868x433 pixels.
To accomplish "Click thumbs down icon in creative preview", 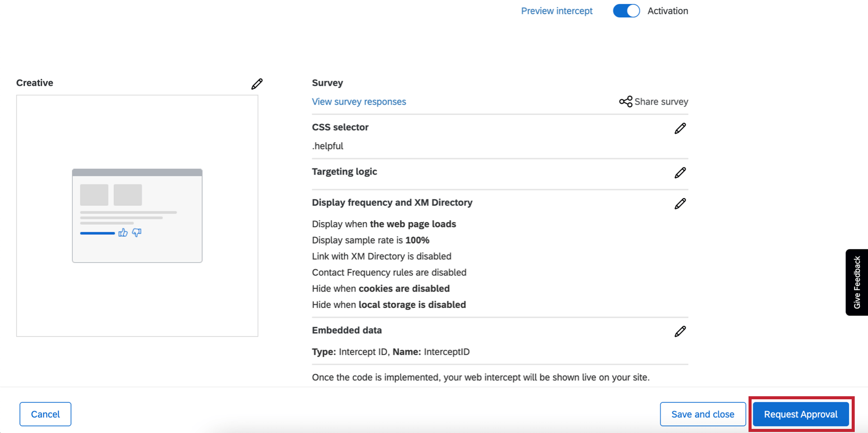I will click(x=137, y=233).
